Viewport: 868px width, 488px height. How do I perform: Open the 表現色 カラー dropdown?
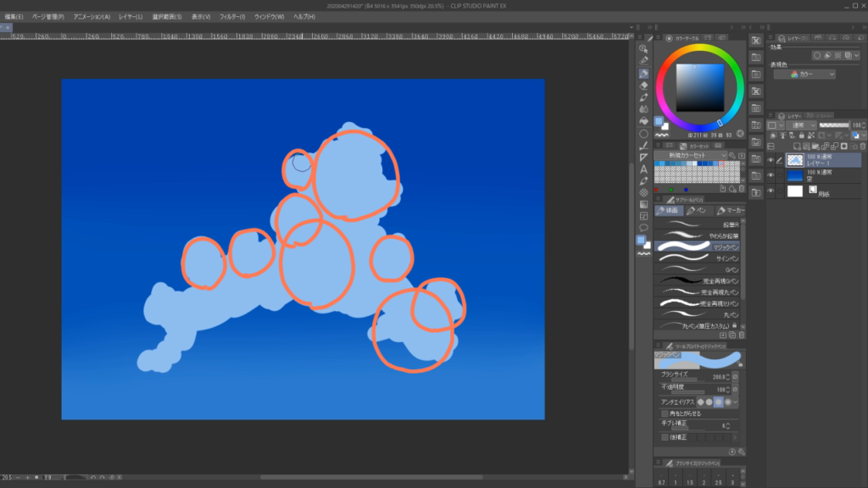click(x=804, y=75)
